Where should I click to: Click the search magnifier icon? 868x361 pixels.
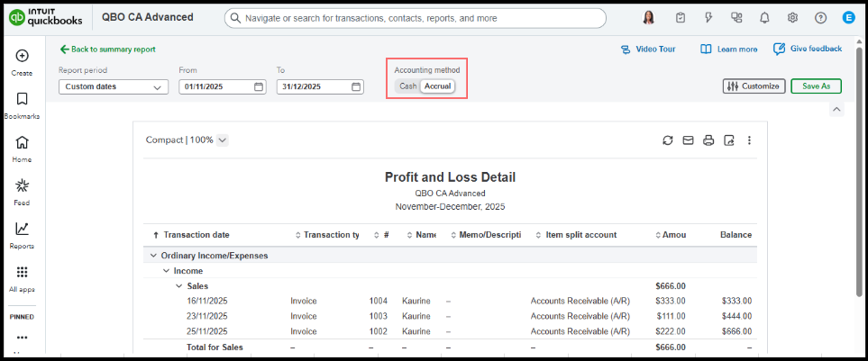[x=235, y=18]
